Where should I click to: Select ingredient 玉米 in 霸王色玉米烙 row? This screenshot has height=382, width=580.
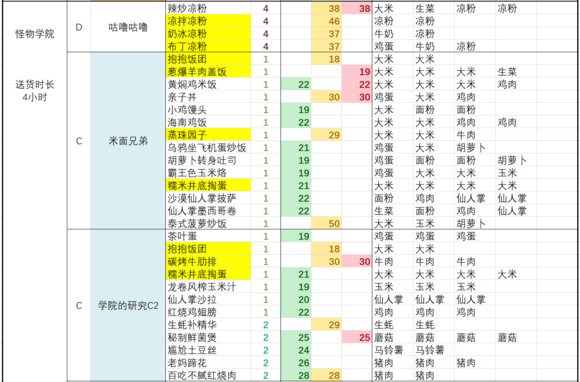(x=507, y=173)
